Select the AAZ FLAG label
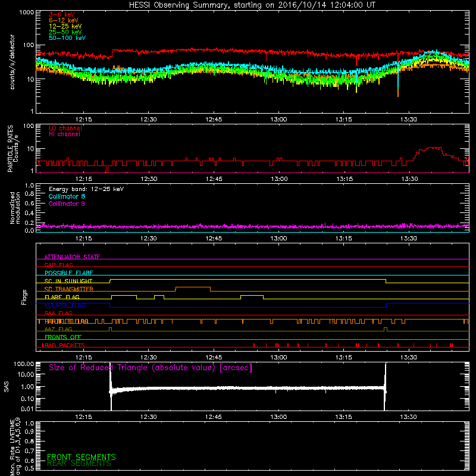Image resolution: width=476 pixels, height=476 pixels. (x=58, y=329)
